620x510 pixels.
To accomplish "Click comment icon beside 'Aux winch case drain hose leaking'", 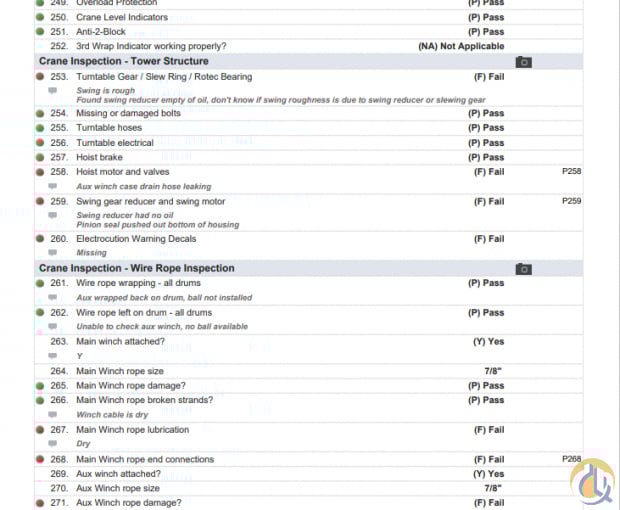I will pos(53,186).
